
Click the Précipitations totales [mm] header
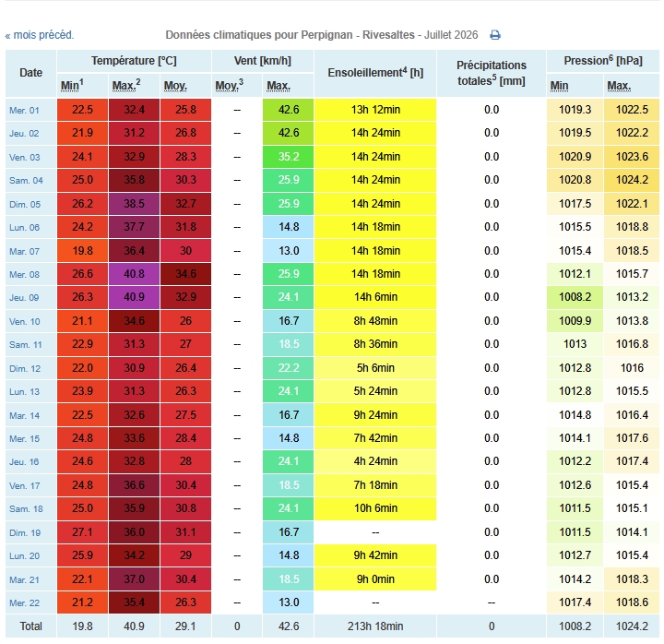coord(492,73)
